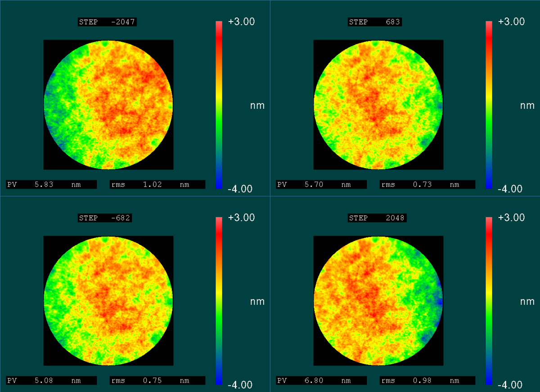Click the PV 5.83 nm readout
Image resolution: width=540 pixels, height=392 pixels.
coord(51,184)
